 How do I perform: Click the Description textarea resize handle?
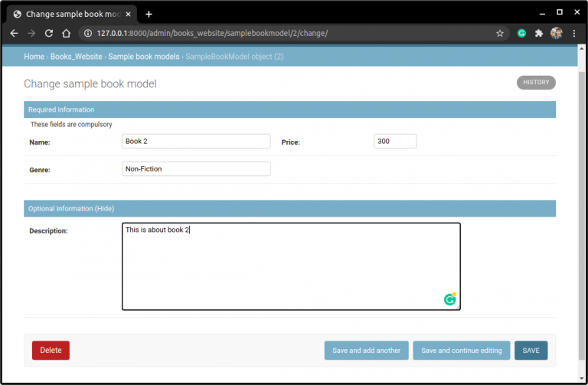pos(458,308)
